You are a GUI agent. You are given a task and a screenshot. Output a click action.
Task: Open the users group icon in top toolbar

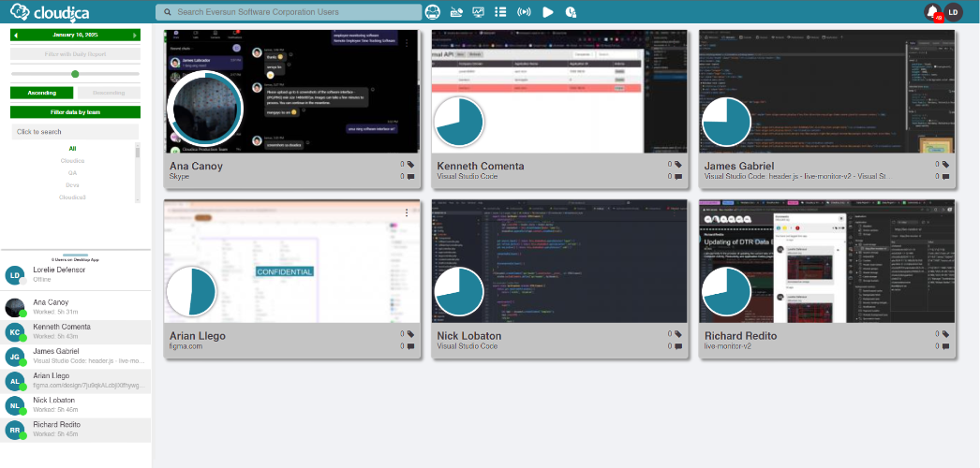[x=433, y=12]
